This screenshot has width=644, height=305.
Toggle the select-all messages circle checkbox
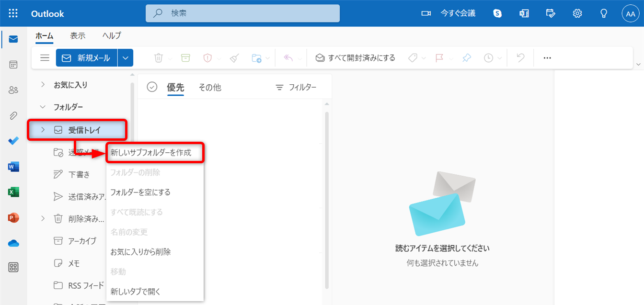[x=152, y=87]
